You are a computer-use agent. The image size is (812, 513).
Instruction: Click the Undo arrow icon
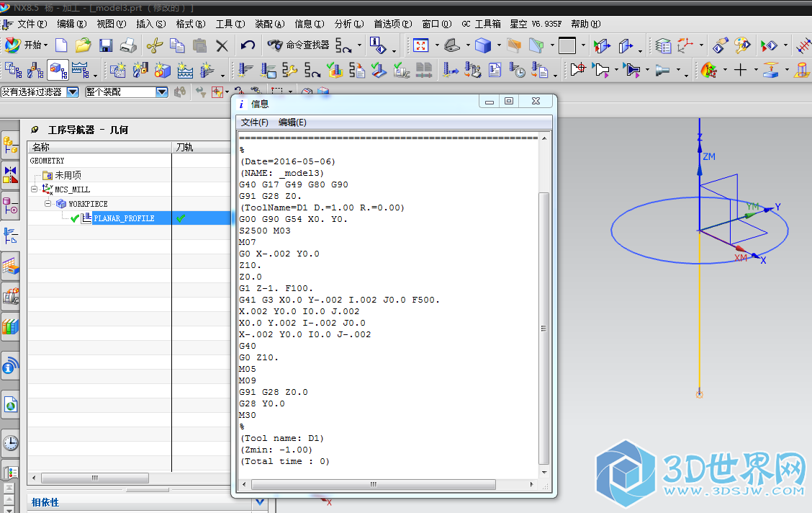pyautogui.click(x=248, y=45)
